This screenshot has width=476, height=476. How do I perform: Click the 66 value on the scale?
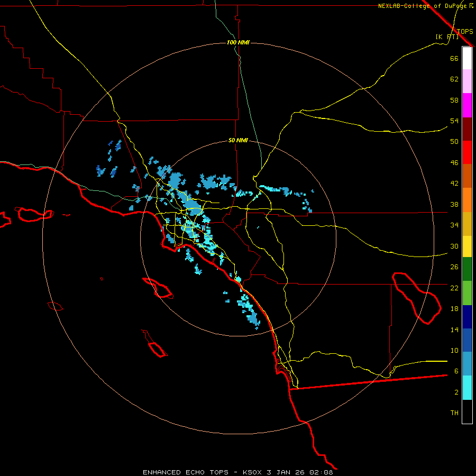click(454, 58)
